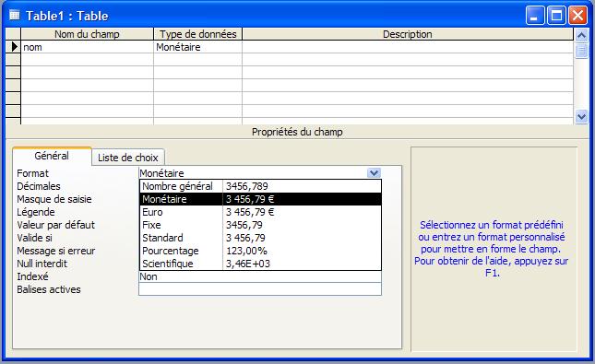Click the Valeur par défaut property label
The height and width of the screenshot is (364, 595).
point(55,225)
